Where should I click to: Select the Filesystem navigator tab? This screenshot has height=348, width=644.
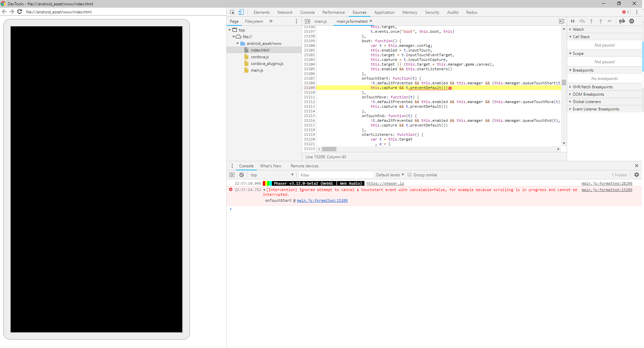coord(254,21)
